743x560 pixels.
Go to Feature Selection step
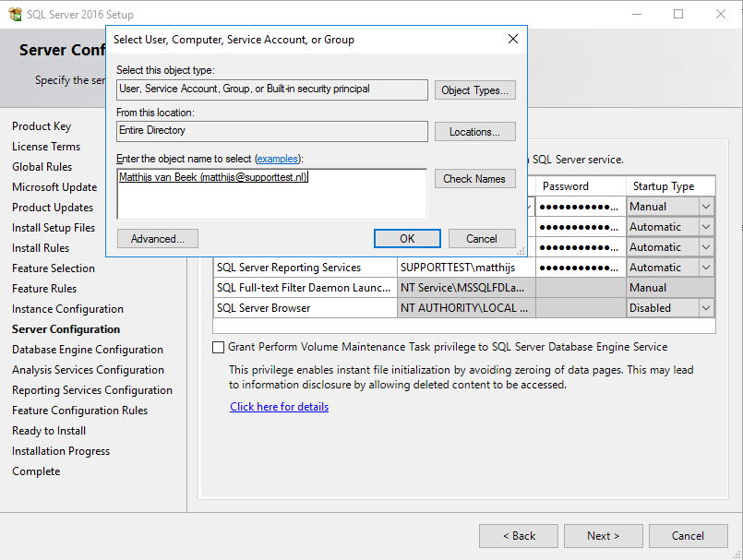pos(54,268)
